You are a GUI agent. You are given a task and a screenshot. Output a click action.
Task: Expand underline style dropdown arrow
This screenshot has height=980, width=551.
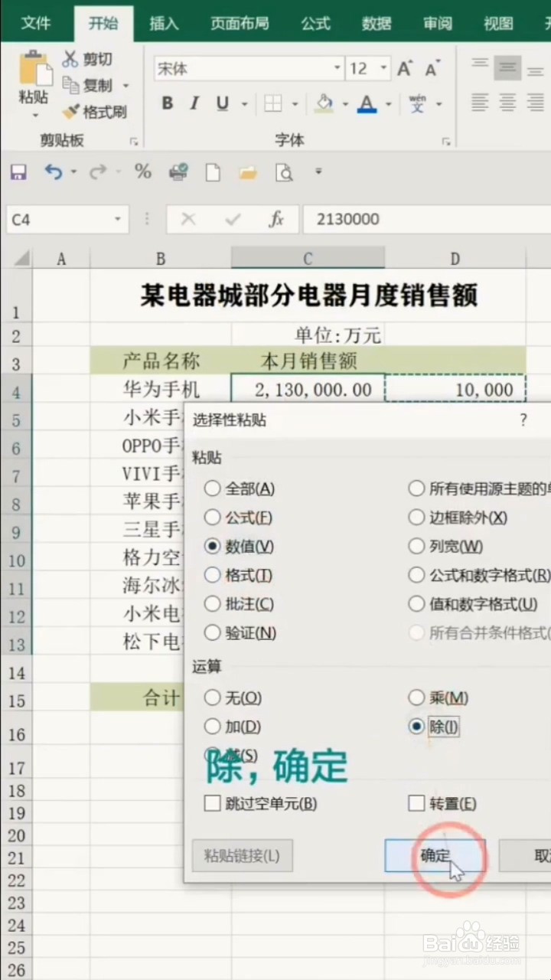pos(244,104)
